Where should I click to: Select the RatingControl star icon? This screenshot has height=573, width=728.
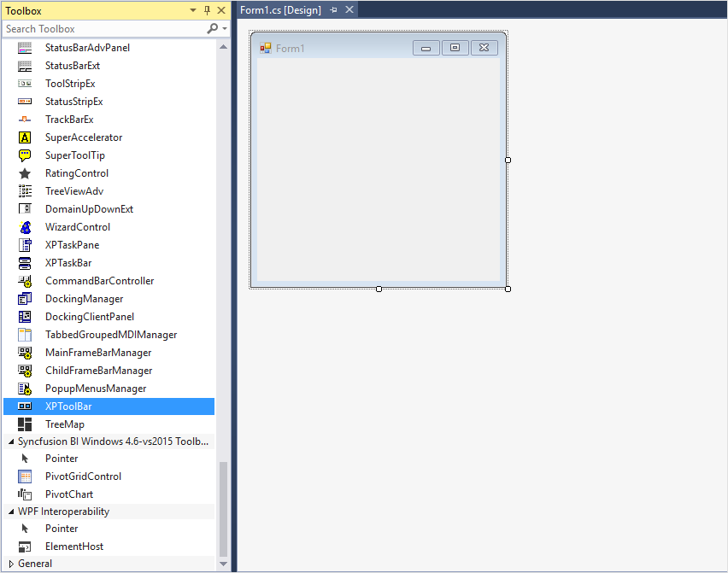coord(25,173)
